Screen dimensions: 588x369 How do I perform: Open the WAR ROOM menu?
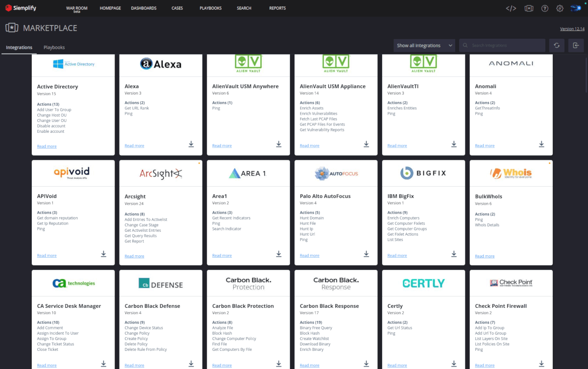(76, 9)
